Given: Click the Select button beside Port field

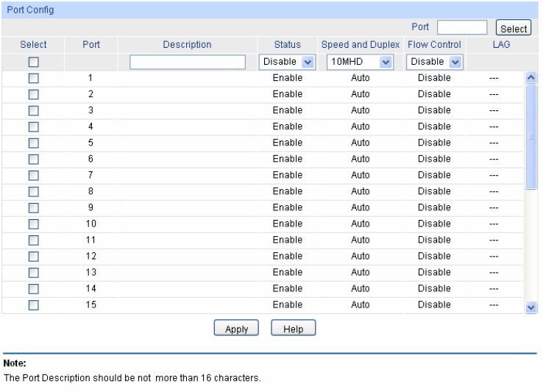Looking at the screenshot, I should click(x=514, y=28).
